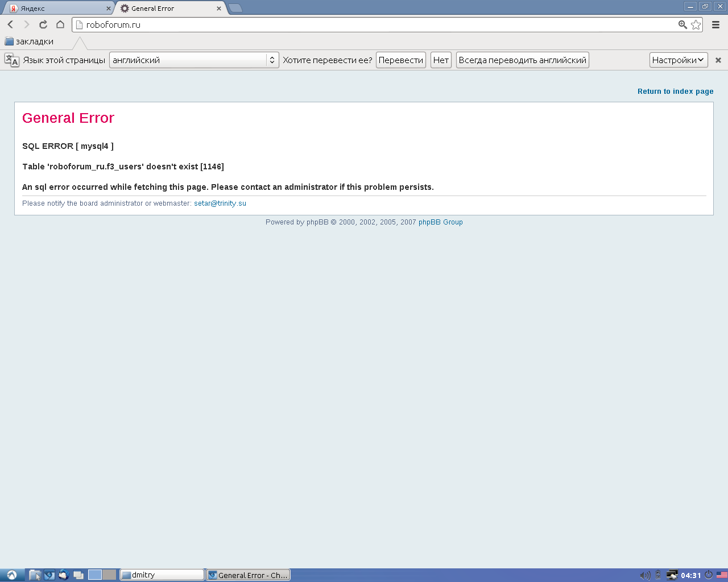The width and height of the screenshot is (728, 582).
Task: Select General Error Chromium window in taskbar
Action: (248, 575)
